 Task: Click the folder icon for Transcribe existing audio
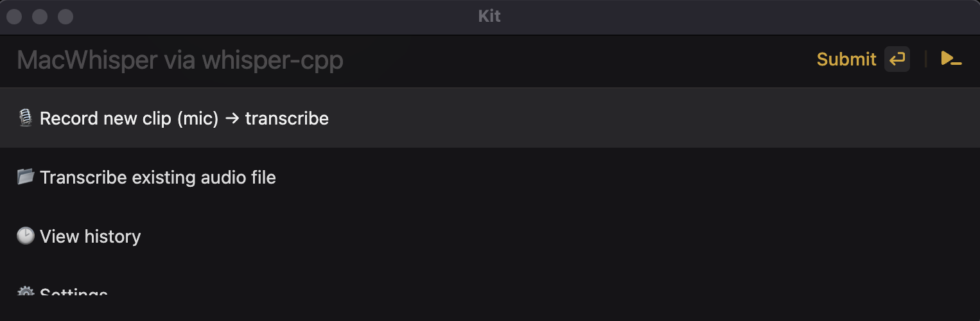(26, 177)
